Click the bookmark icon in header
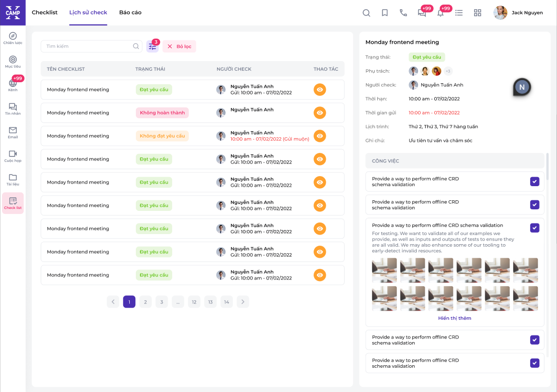 coord(385,13)
